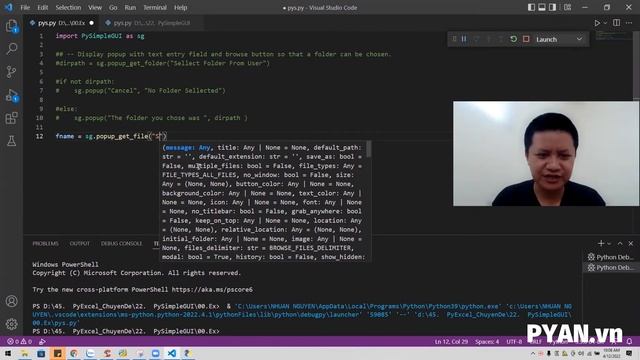The width and height of the screenshot is (640, 360).
Task: Click the editor minimap
Action: click(613, 36)
